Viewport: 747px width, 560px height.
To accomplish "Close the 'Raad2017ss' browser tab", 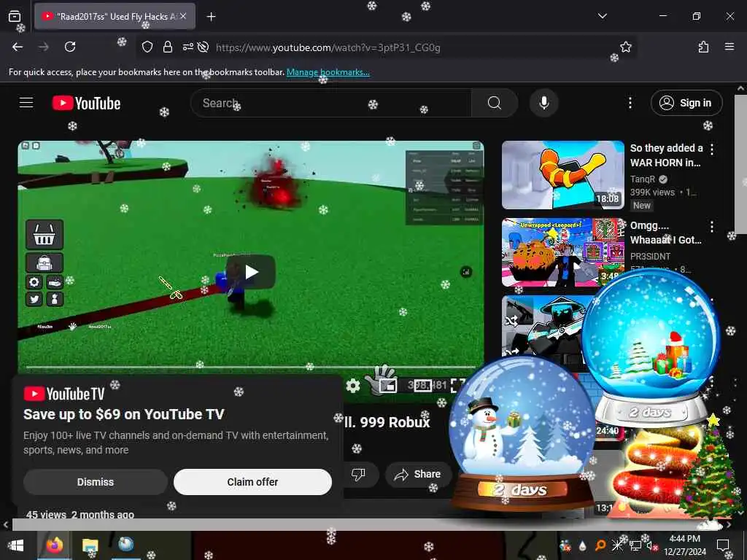I will (183, 16).
